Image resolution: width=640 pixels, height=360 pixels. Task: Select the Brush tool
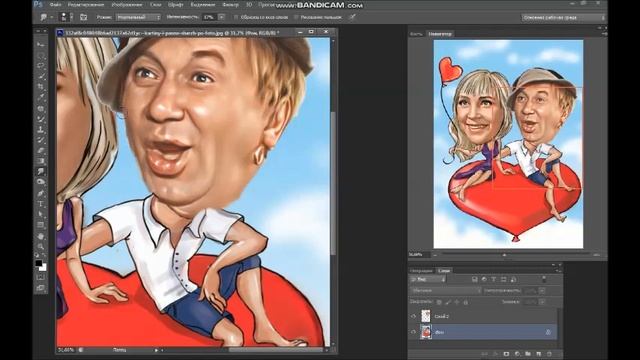point(41,119)
